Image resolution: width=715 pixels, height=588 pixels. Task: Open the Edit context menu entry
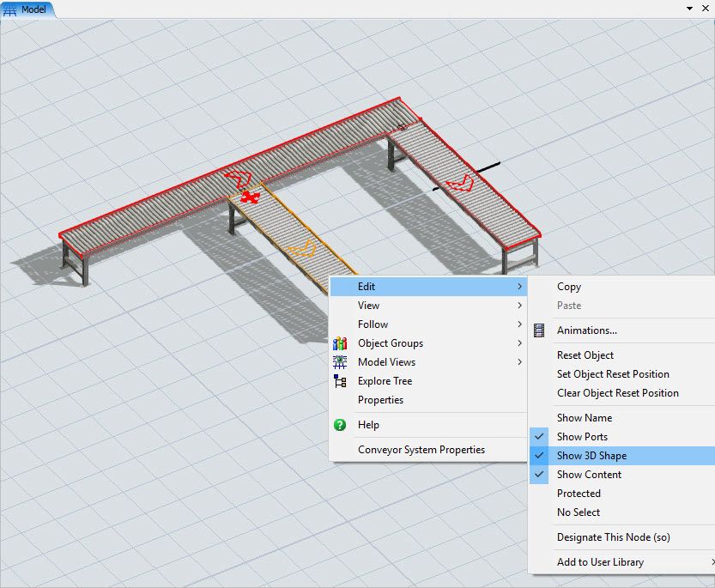tap(428, 287)
